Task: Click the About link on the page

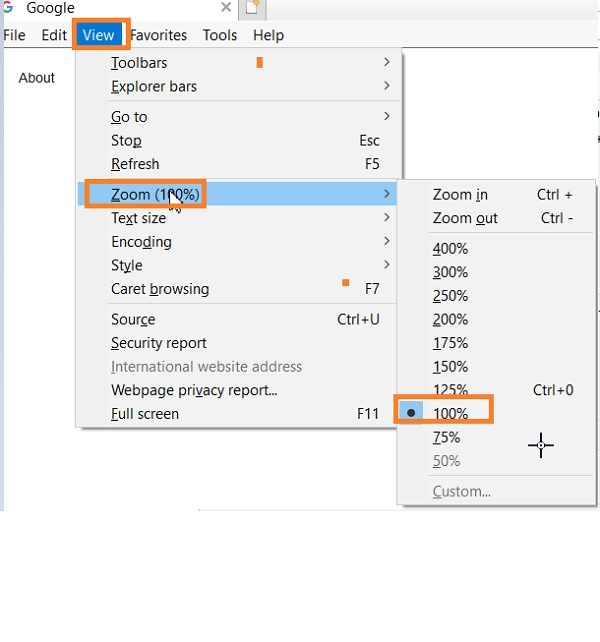Action: (37, 78)
